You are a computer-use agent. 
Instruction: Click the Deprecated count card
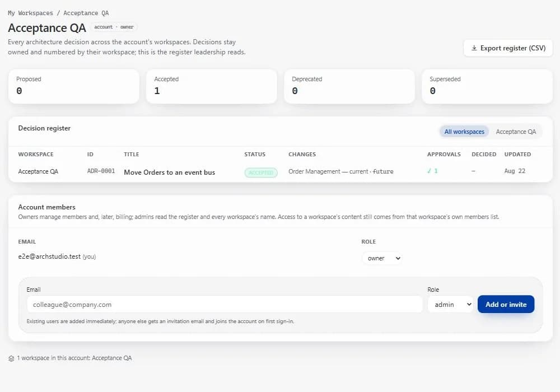tap(349, 86)
